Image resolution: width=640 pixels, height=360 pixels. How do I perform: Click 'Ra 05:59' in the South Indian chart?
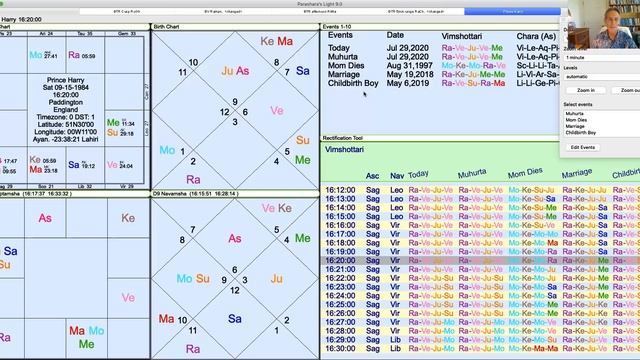(x=82, y=55)
